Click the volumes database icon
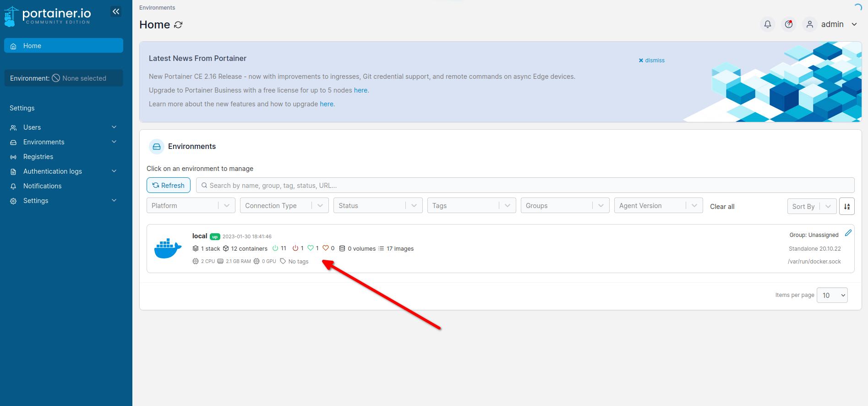Image resolution: width=868 pixels, height=406 pixels. [342, 248]
